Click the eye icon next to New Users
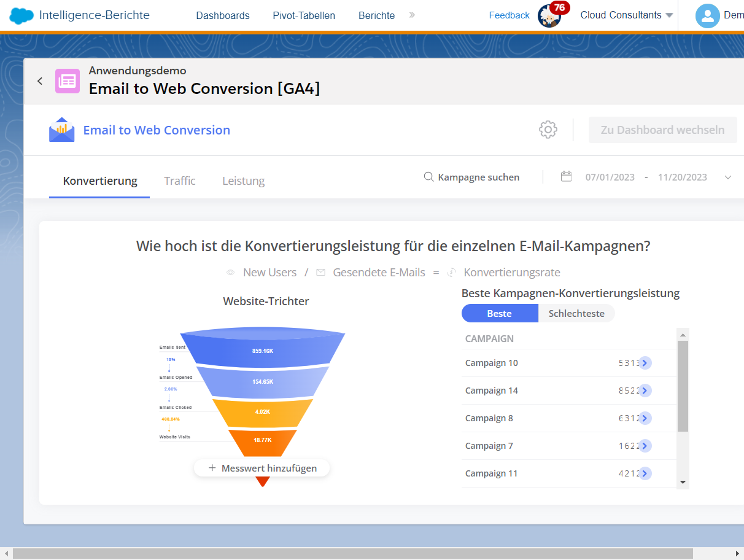Image resolution: width=744 pixels, height=560 pixels. [x=230, y=272]
